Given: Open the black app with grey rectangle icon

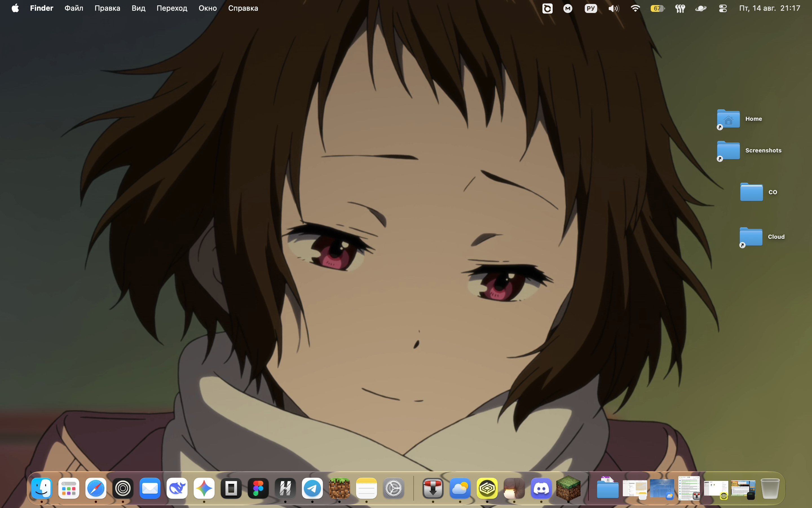Looking at the screenshot, I should click(x=231, y=488).
